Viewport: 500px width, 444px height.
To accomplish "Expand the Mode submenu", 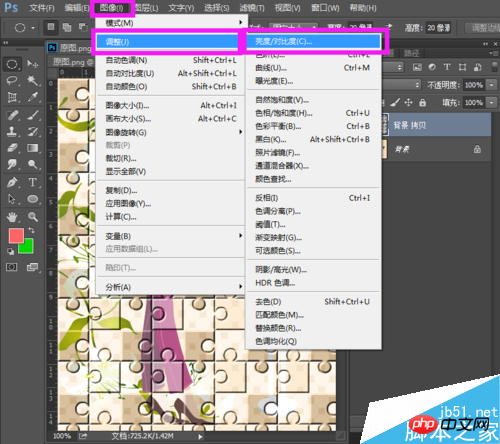I will coord(171,23).
